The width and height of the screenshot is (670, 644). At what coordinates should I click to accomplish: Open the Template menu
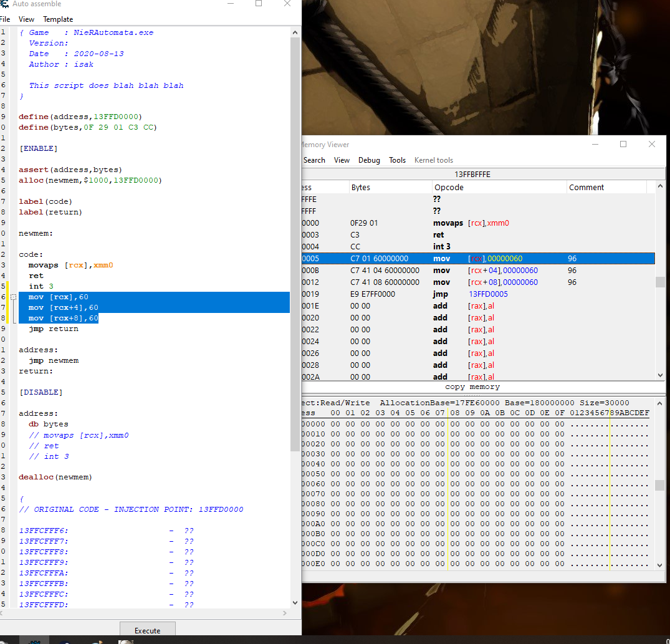(58, 19)
